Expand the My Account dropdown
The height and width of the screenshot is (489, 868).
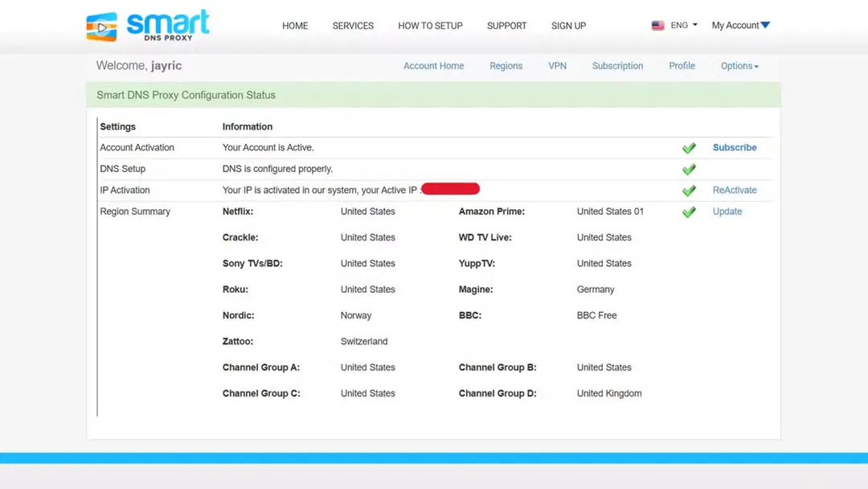[x=739, y=25]
